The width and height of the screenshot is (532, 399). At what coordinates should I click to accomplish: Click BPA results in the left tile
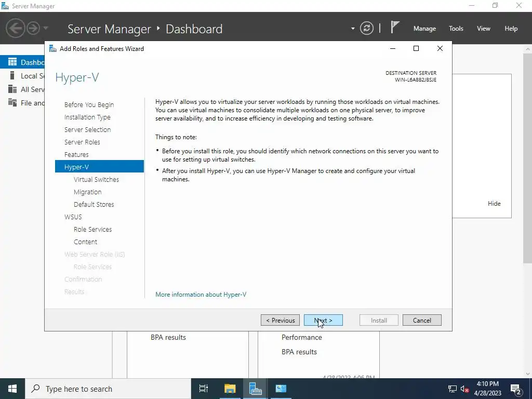(x=168, y=337)
